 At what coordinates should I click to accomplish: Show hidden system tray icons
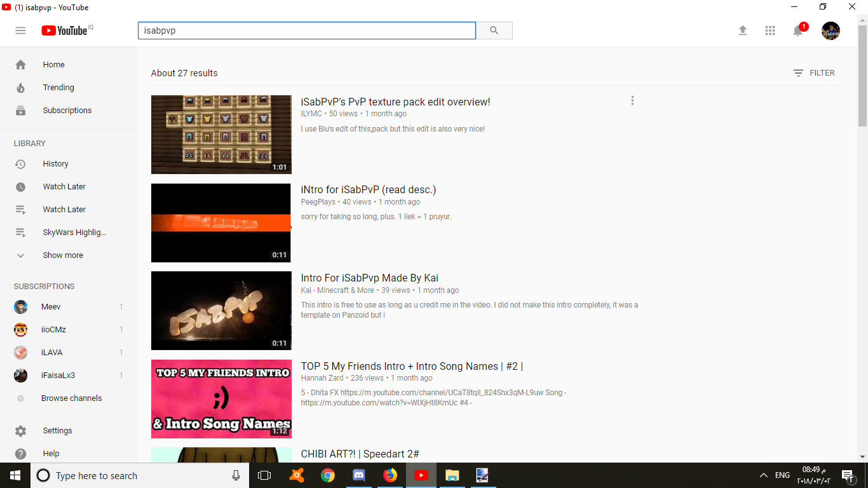pyautogui.click(x=763, y=475)
